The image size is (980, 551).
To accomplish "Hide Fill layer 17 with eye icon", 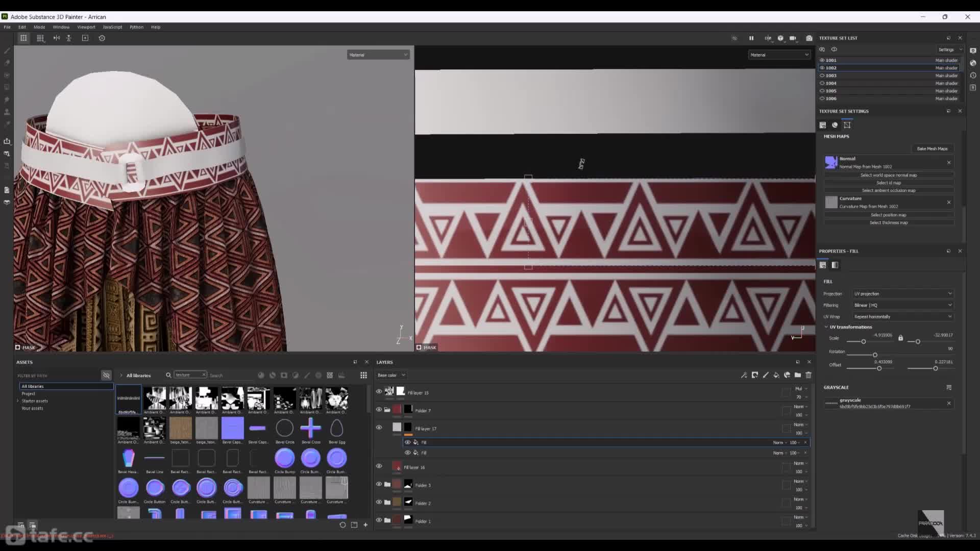I will 379,428.
